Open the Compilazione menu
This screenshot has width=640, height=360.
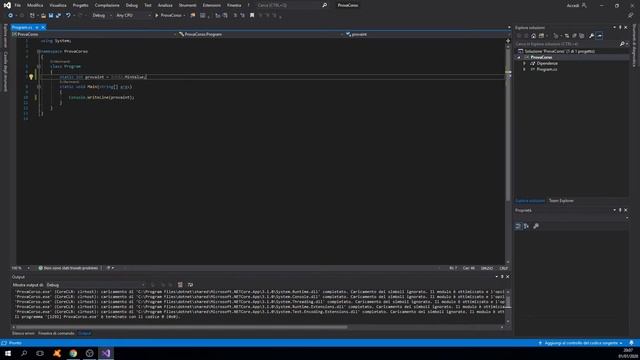coord(107,5)
